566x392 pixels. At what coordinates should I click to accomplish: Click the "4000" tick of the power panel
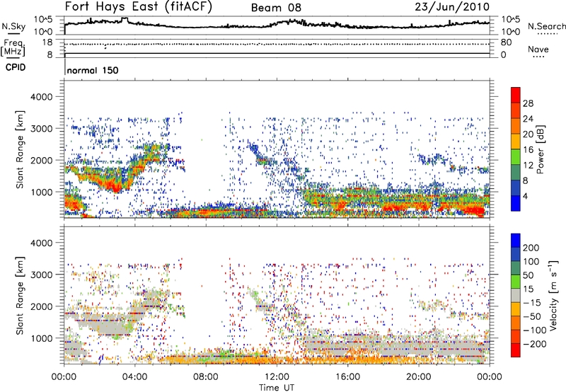41,97
